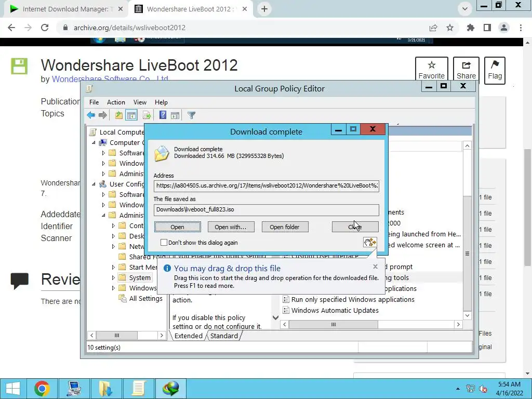The width and height of the screenshot is (532, 399).
Task: Switch to the Standard tab
Action: 224,336
